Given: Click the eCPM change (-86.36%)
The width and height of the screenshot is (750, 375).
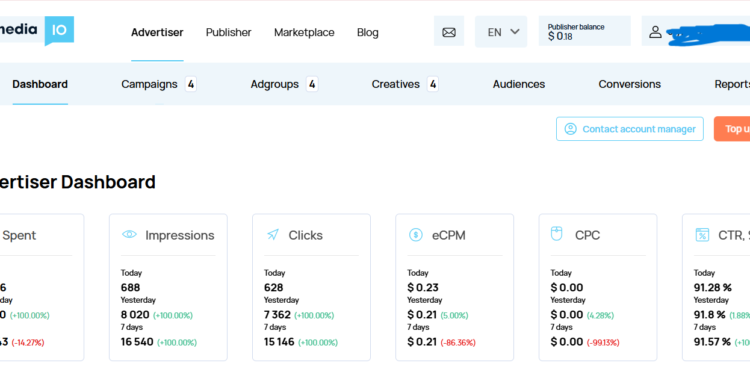Looking at the screenshot, I should (458, 343).
